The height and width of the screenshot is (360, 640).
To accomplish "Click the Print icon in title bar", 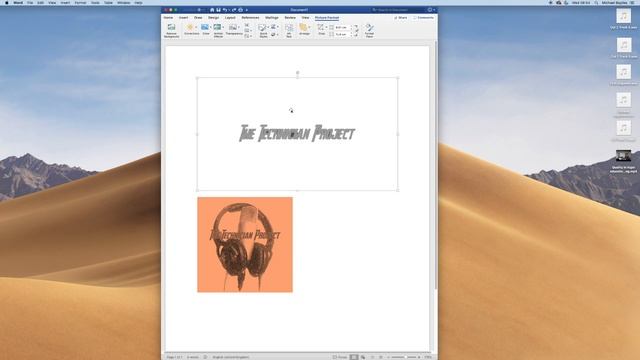I will coord(240,10).
